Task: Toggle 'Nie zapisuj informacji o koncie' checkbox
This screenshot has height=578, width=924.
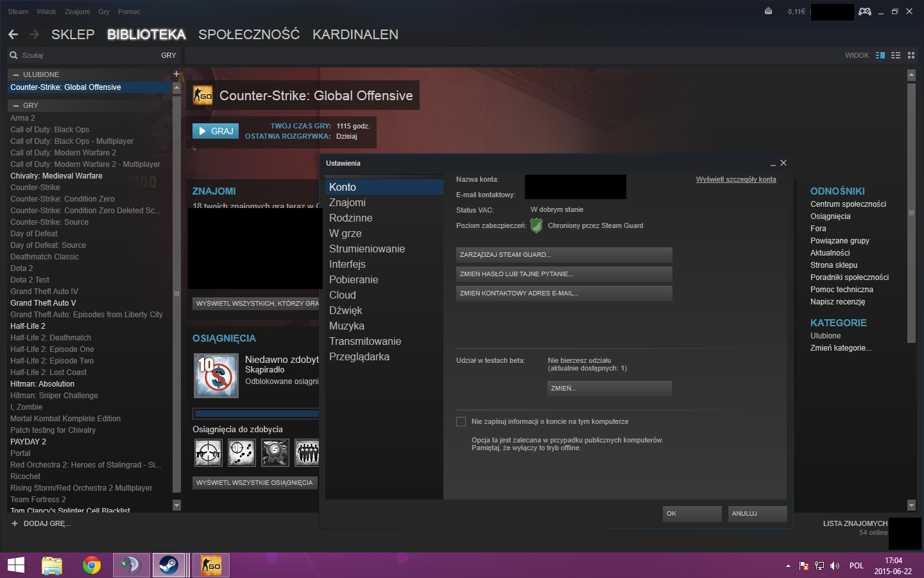Action: click(461, 421)
